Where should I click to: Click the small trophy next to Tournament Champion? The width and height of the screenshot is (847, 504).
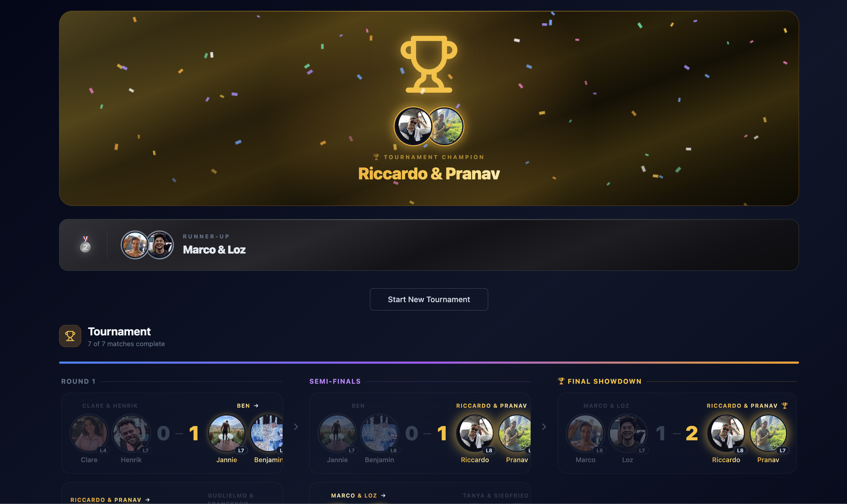click(x=376, y=157)
